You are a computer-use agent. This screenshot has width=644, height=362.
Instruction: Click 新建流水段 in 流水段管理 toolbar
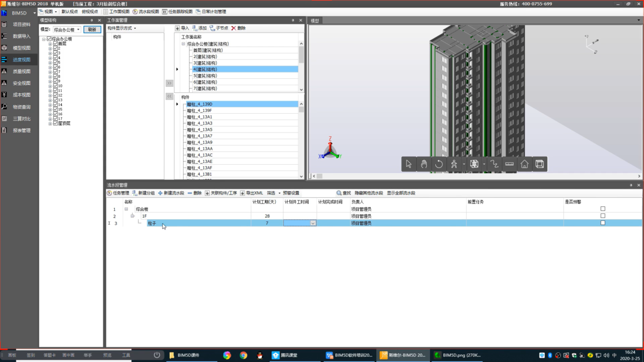(x=171, y=193)
